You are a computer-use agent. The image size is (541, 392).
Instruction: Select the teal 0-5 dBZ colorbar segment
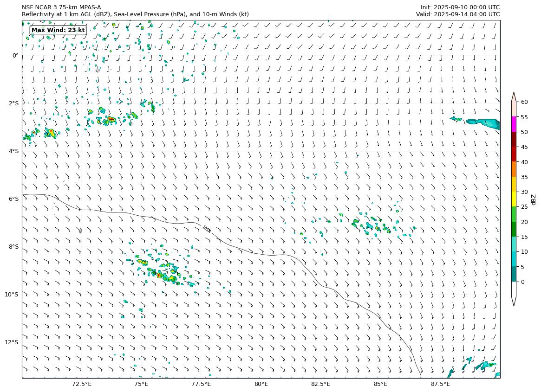coord(514,274)
